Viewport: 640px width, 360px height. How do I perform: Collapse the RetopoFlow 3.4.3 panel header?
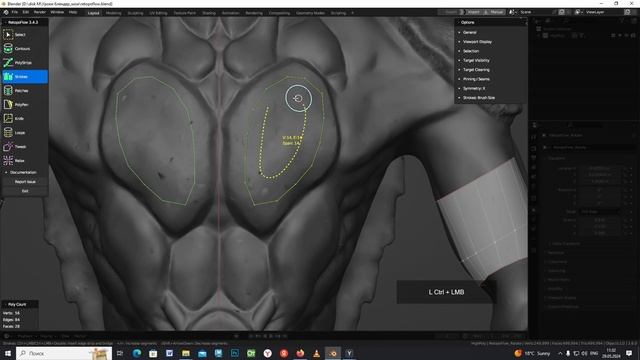point(24,22)
